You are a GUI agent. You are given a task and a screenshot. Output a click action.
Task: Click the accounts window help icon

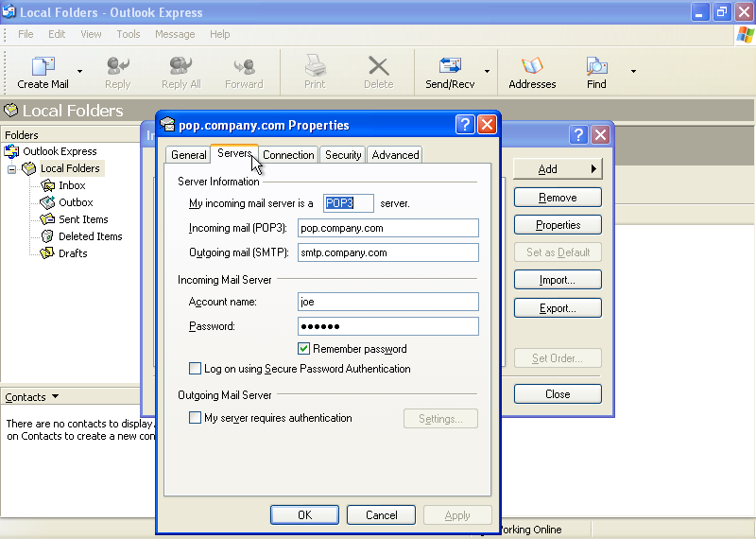[578, 135]
